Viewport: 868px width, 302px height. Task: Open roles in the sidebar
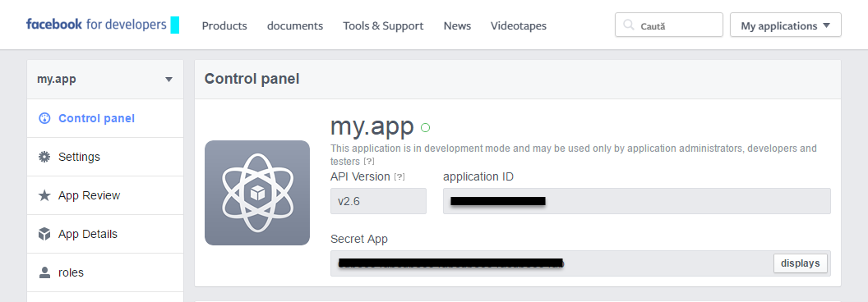click(x=105, y=272)
